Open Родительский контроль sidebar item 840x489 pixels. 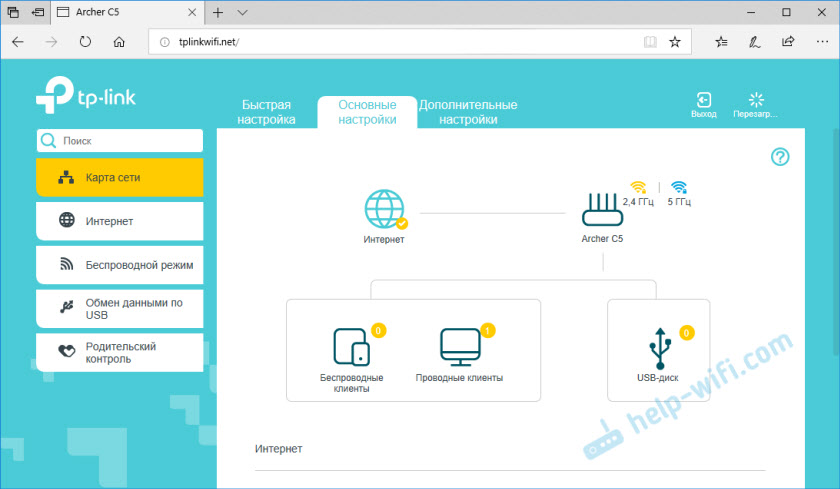click(x=120, y=353)
